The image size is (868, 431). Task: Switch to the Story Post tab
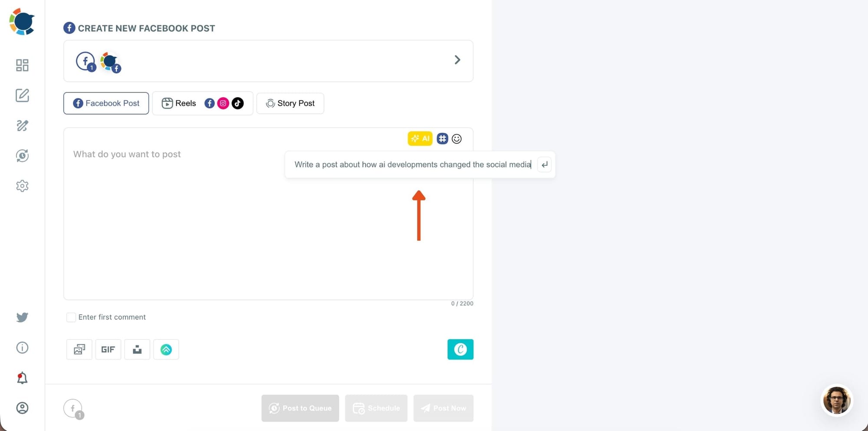(290, 103)
